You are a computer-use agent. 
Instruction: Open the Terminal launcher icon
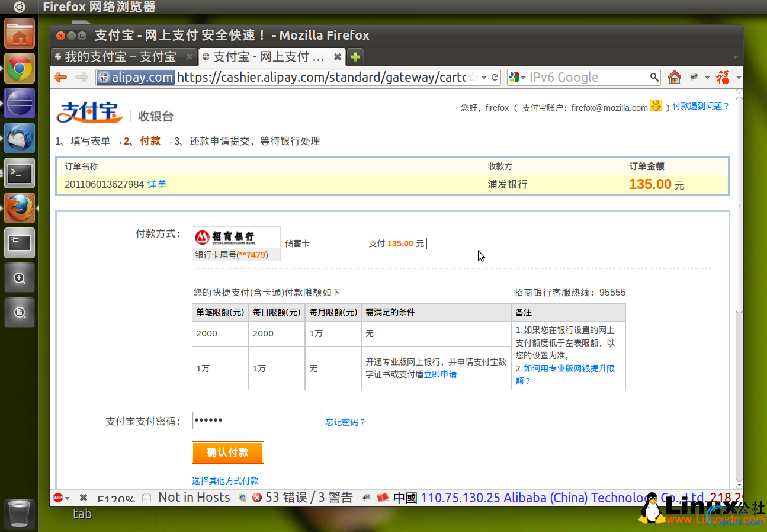click(20, 173)
